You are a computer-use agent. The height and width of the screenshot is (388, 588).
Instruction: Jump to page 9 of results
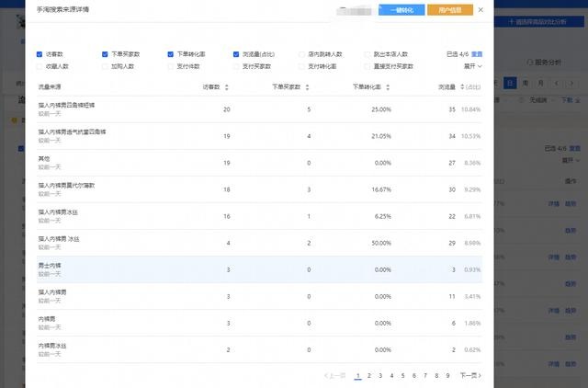coord(447,375)
